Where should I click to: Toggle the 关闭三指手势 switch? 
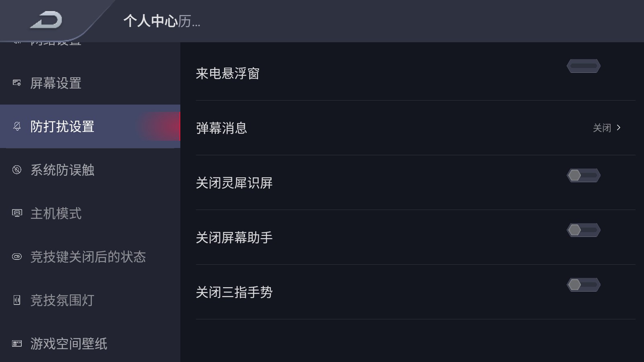(583, 284)
